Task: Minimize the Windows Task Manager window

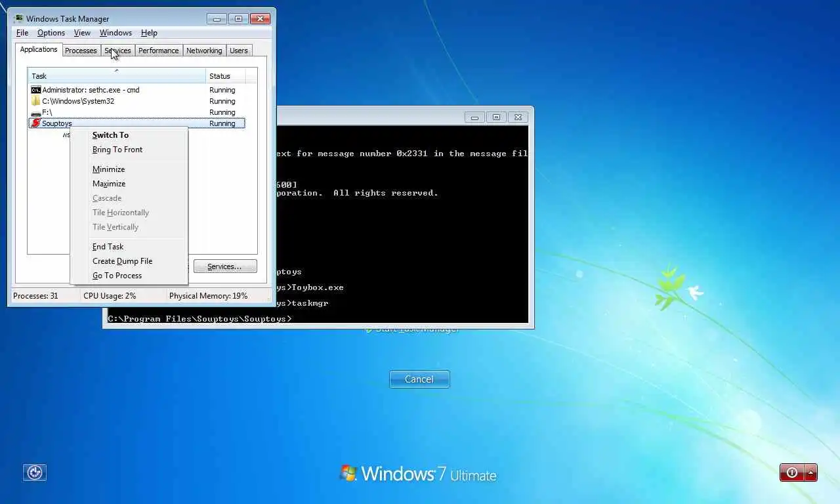Action: (217, 19)
